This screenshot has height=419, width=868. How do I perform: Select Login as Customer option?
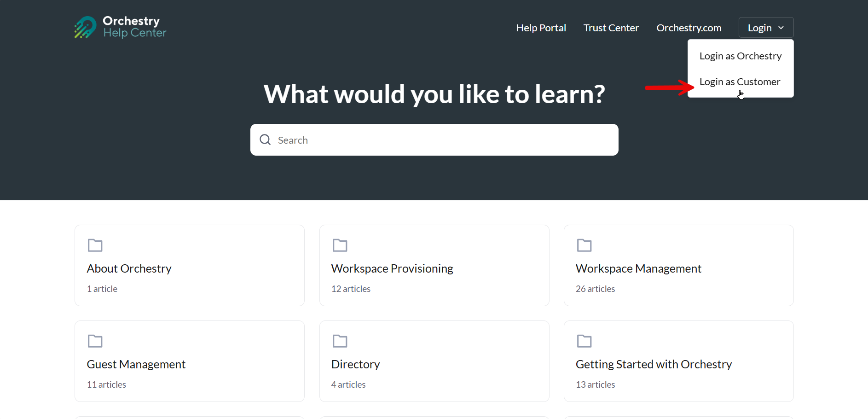741,81
